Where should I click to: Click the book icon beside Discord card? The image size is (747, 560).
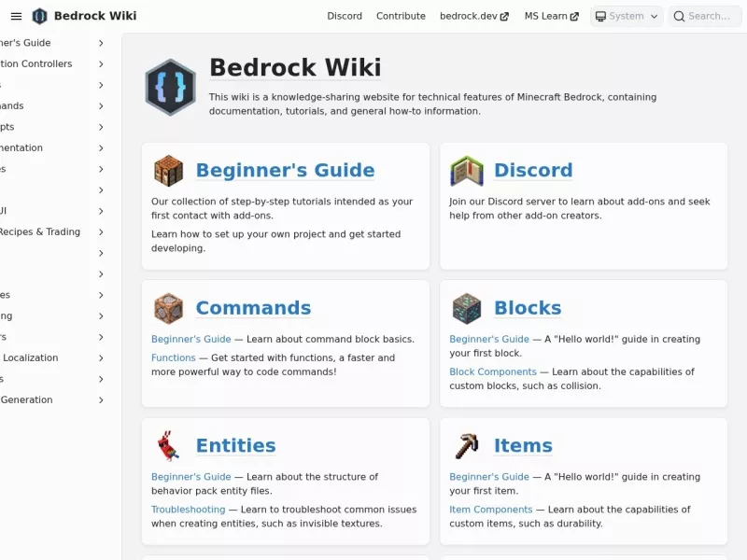(466, 171)
